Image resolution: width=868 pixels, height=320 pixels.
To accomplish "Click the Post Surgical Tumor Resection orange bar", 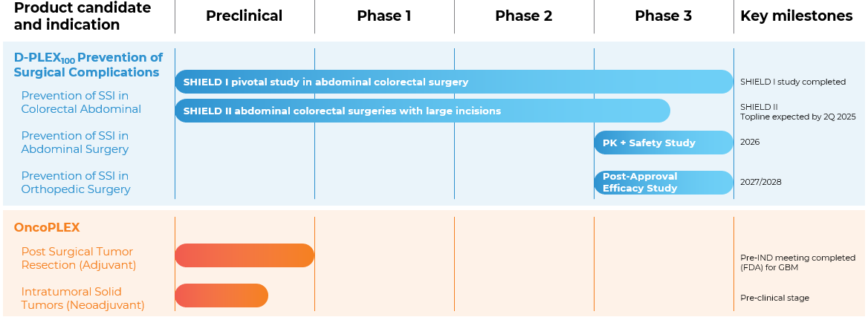I will coord(244,255).
